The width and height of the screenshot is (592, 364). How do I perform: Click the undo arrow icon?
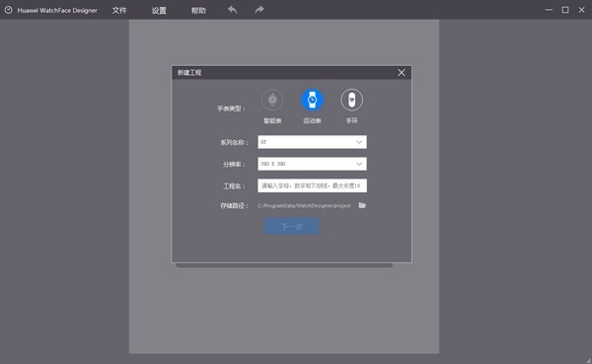tap(232, 10)
